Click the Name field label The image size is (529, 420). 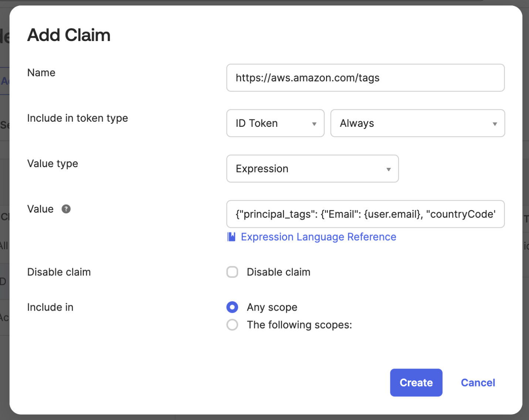pyautogui.click(x=41, y=73)
